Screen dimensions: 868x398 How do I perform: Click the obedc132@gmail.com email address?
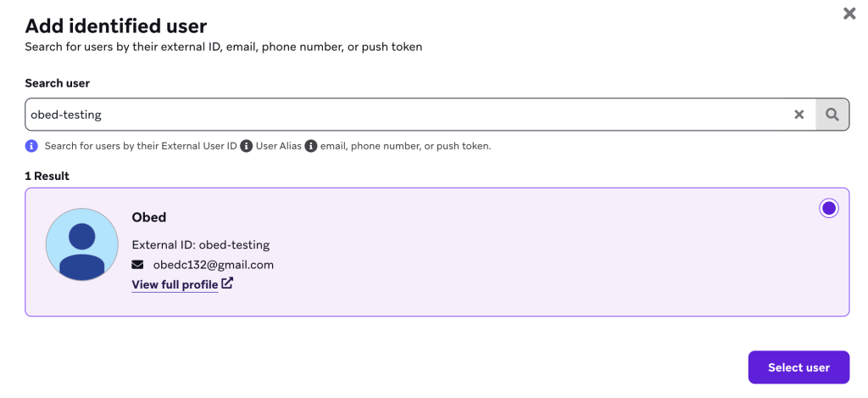[213, 265]
